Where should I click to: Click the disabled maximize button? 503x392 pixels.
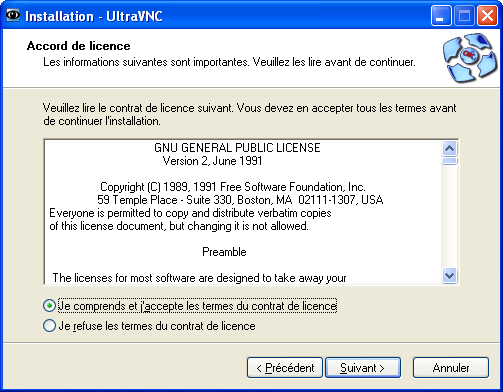point(464,16)
